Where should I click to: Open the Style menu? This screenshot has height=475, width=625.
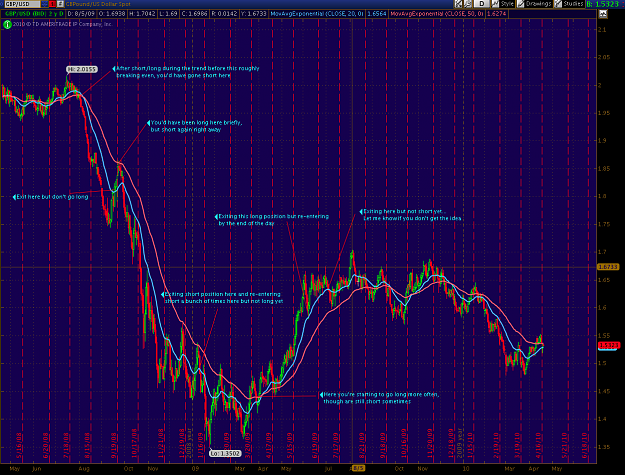point(503,4)
